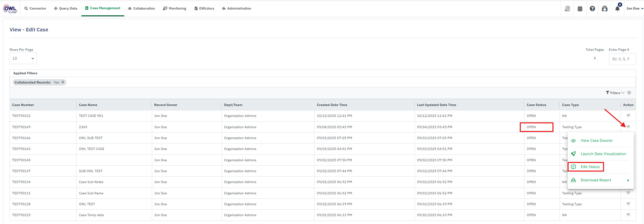Open table settings gear icon
This screenshot has width=644, height=224.
pyautogui.click(x=629, y=93)
